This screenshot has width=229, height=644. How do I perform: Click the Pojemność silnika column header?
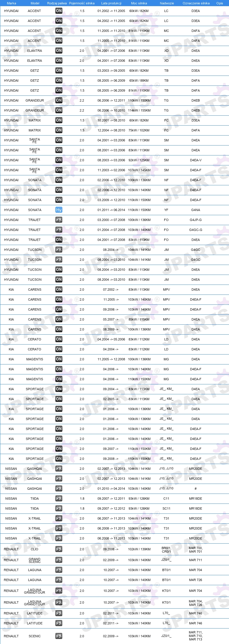coord(82,3)
